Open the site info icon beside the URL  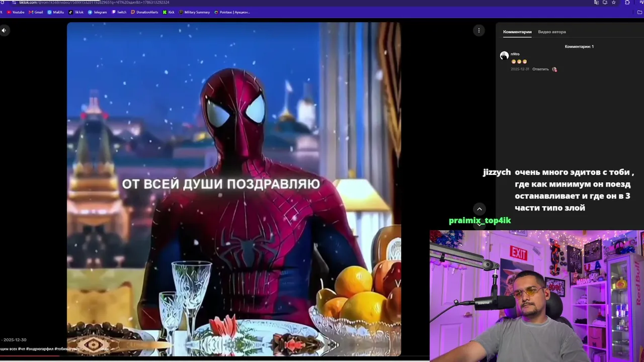point(14,3)
